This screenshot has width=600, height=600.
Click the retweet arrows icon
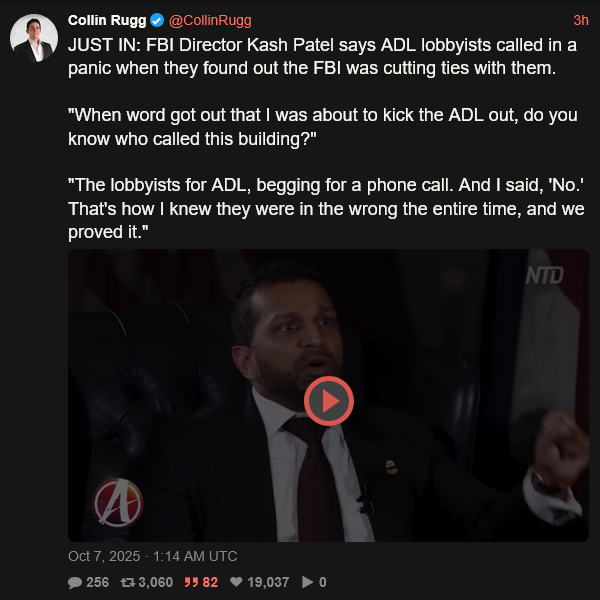click(x=127, y=582)
